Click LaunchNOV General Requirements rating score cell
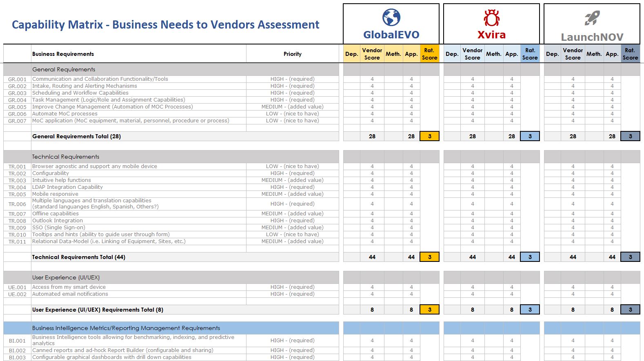644x361 pixels. pyautogui.click(x=630, y=136)
